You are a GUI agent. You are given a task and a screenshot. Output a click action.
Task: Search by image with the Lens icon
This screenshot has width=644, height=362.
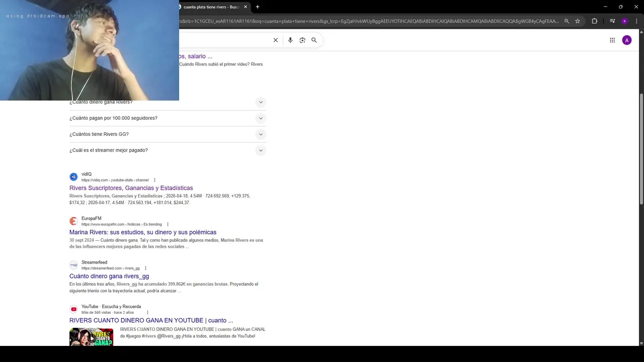tap(302, 40)
